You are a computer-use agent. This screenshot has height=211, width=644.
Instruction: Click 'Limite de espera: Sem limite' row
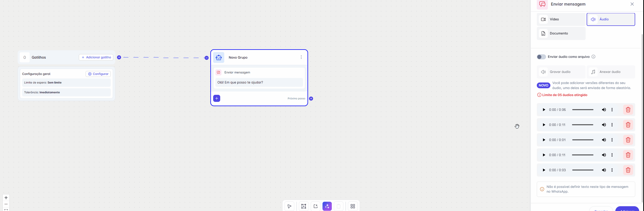tap(66, 82)
